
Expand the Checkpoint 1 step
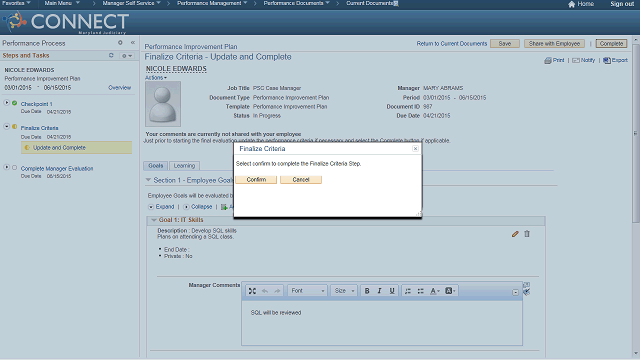click(7, 103)
